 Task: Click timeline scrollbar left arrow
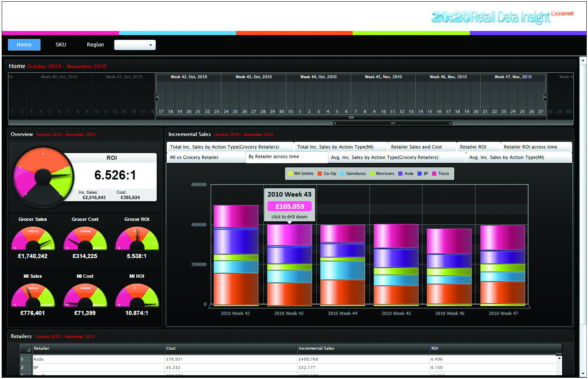(x=335, y=123)
